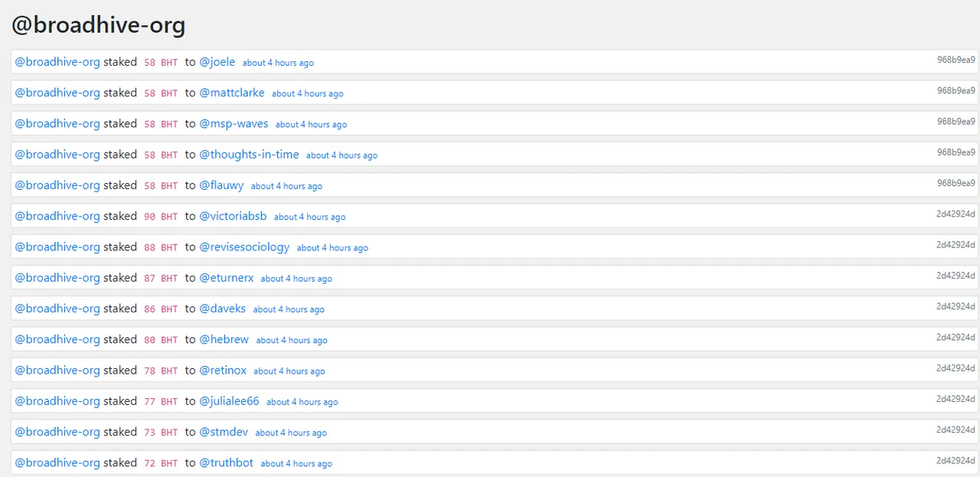980x477 pixels.
Task: Click the '86 BHT' amount for daveks
Action: tap(161, 309)
